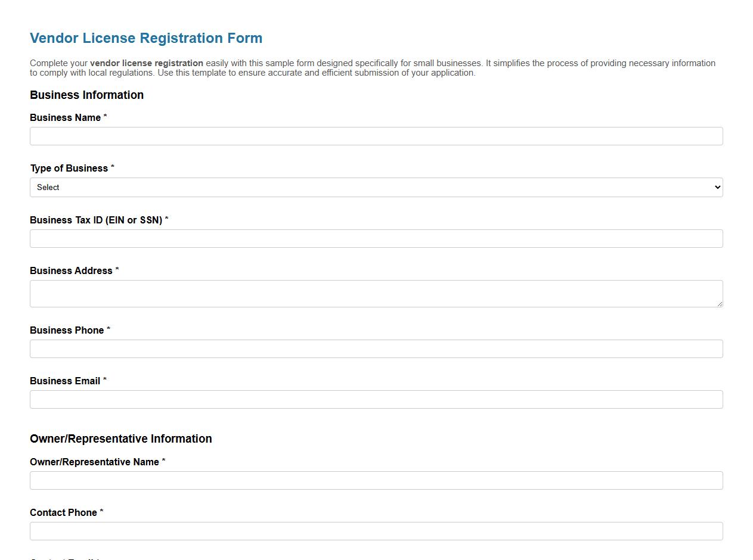Click inside the Business Address textarea
The width and height of the screenshot is (753, 560).
[x=376, y=293]
